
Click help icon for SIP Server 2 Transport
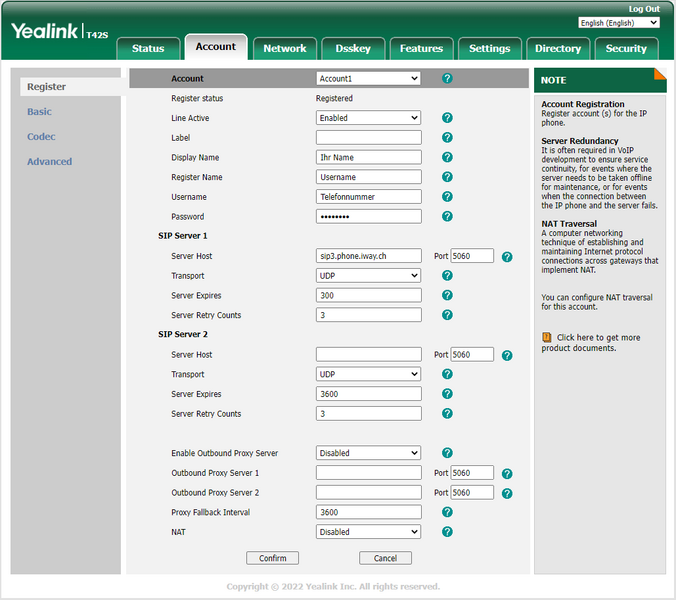[x=447, y=374]
